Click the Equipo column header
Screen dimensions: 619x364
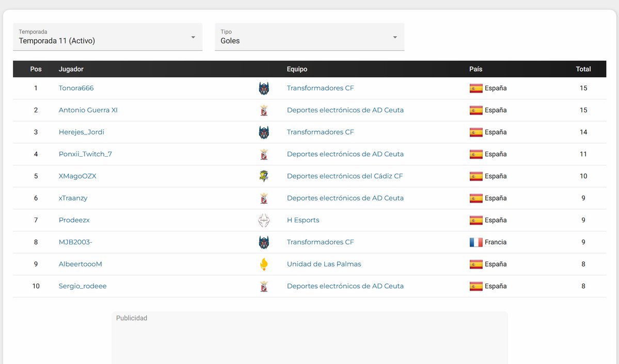coord(297,69)
